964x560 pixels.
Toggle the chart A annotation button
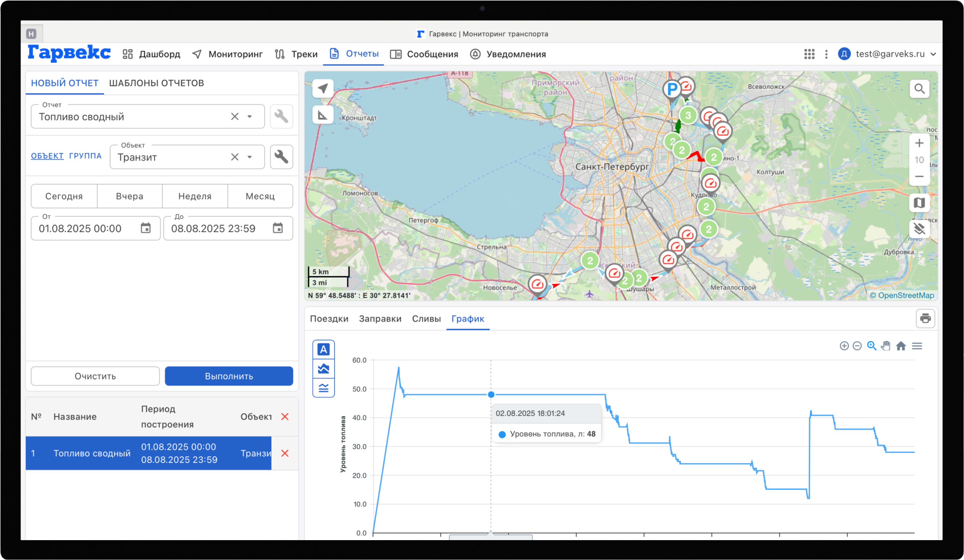pos(323,350)
